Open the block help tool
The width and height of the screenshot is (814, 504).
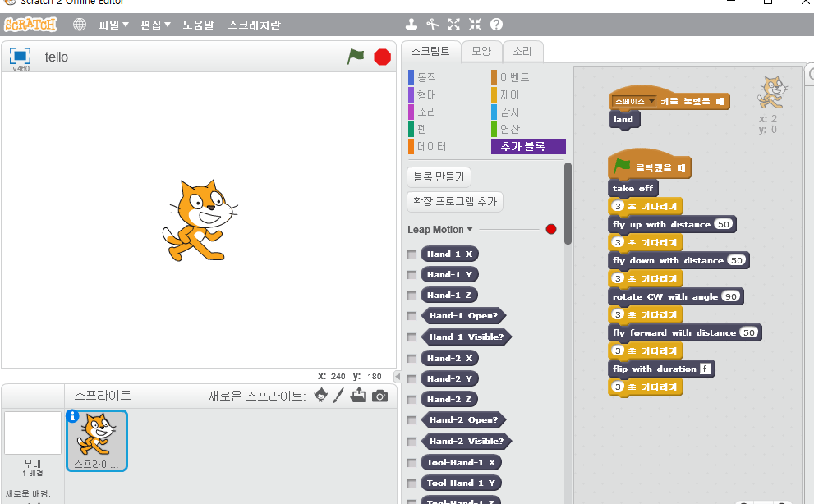click(496, 25)
